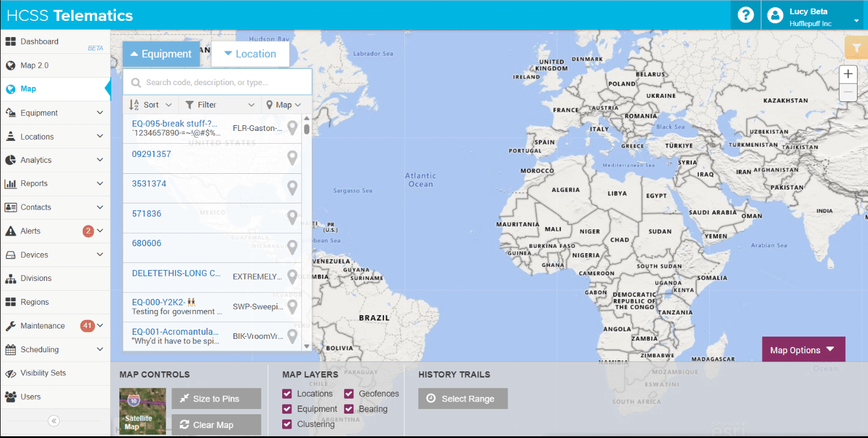Viewport: 868px width, 438px height.
Task: Open the Map dropdown in list toolbar
Action: pyautogui.click(x=284, y=105)
